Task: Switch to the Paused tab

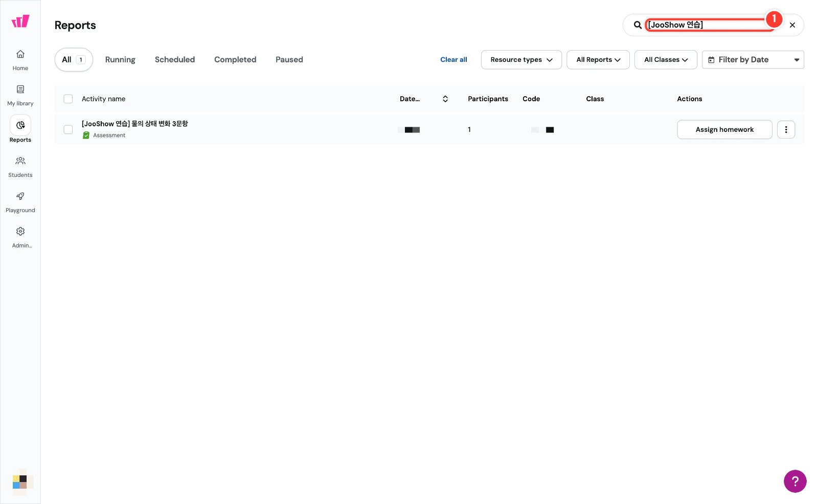Action: [289, 60]
